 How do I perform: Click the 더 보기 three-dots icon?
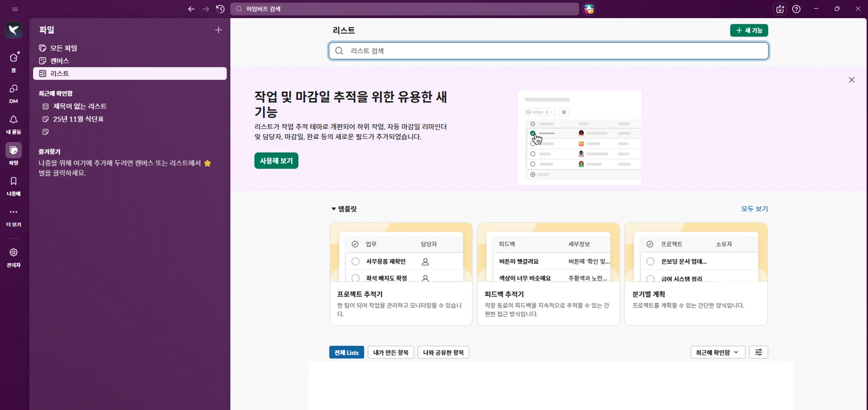click(14, 212)
